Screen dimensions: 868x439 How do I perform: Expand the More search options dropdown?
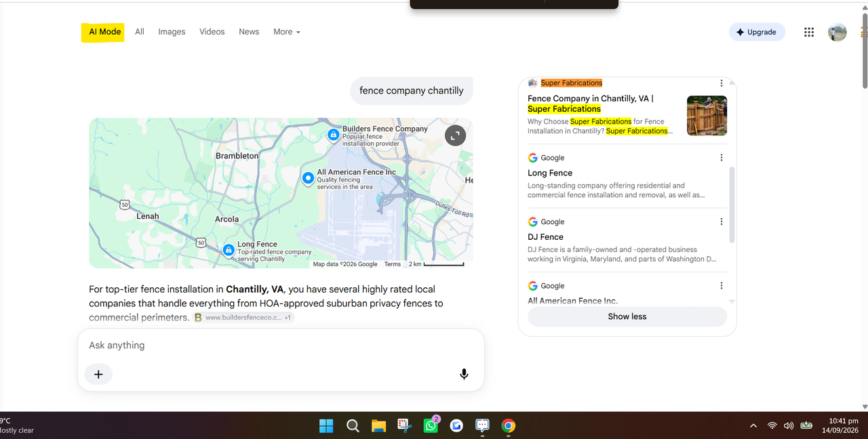click(x=286, y=32)
